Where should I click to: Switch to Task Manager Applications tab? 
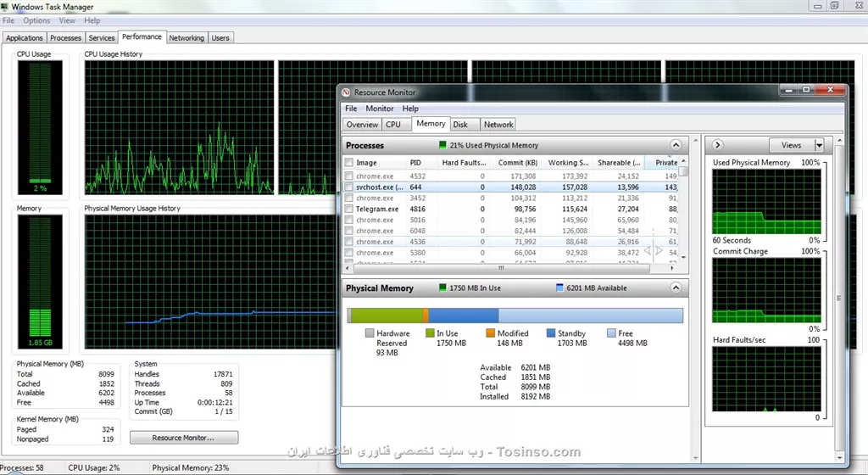click(x=25, y=37)
